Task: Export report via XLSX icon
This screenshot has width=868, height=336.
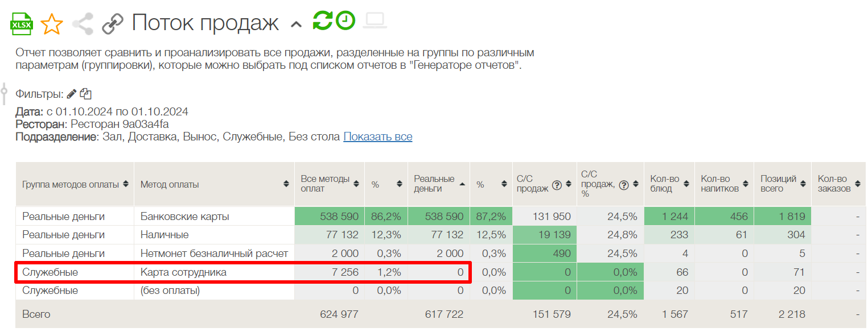Action: [22, 24]
